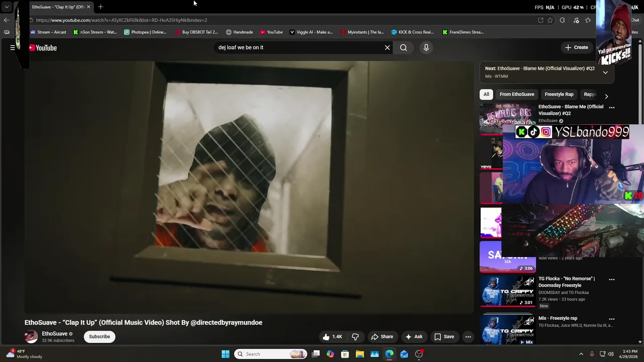
Task: Open Task View on the taskbar
Action: click(x=315, y=354)
